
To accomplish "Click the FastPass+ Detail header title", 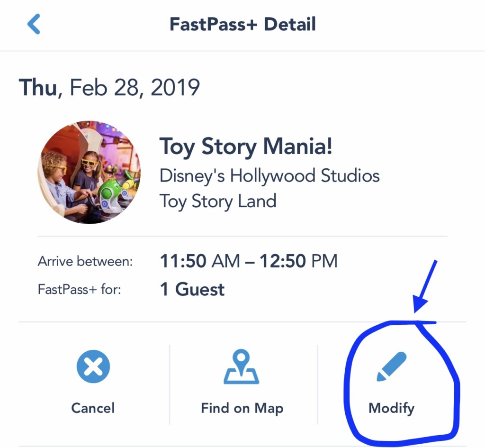I will tap(242, 24).
